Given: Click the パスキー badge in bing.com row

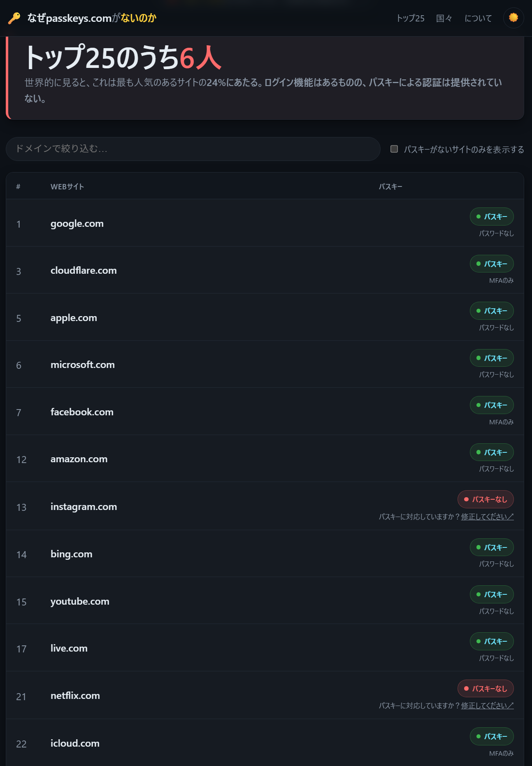Looking at the screenshot, I should pyautogui.click(x=492, y=547).
